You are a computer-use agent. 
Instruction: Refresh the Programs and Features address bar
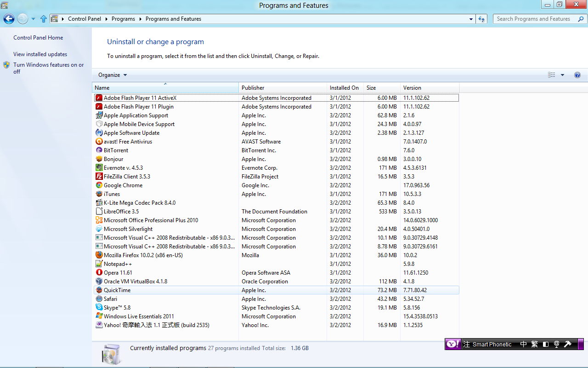(481, 19)
